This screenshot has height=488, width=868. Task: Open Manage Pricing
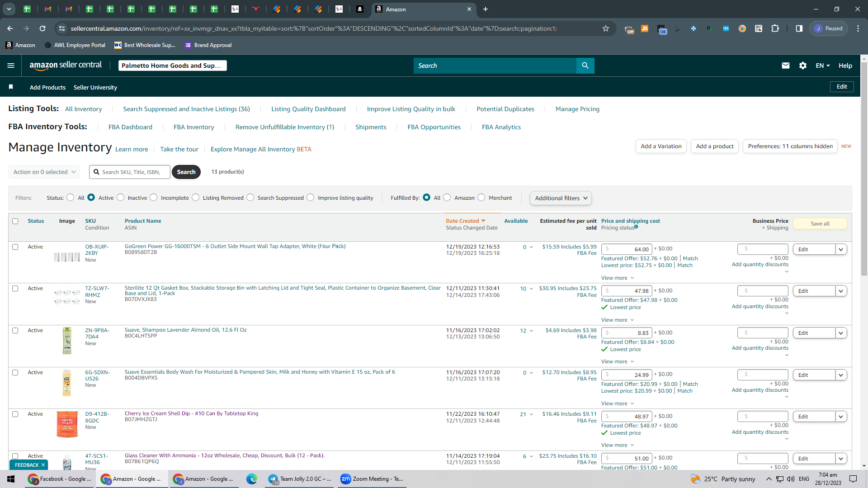coord(577,109)
